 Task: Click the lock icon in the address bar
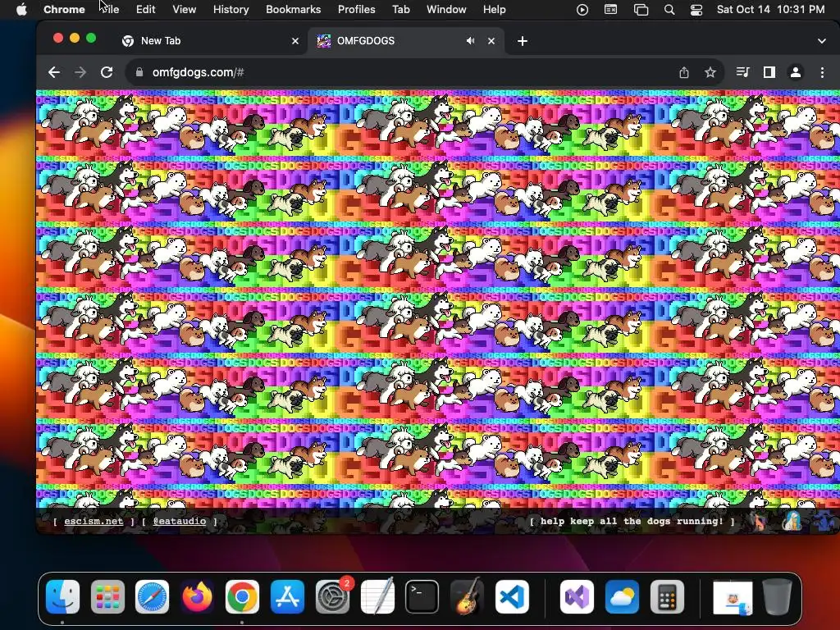pos(139,72)
